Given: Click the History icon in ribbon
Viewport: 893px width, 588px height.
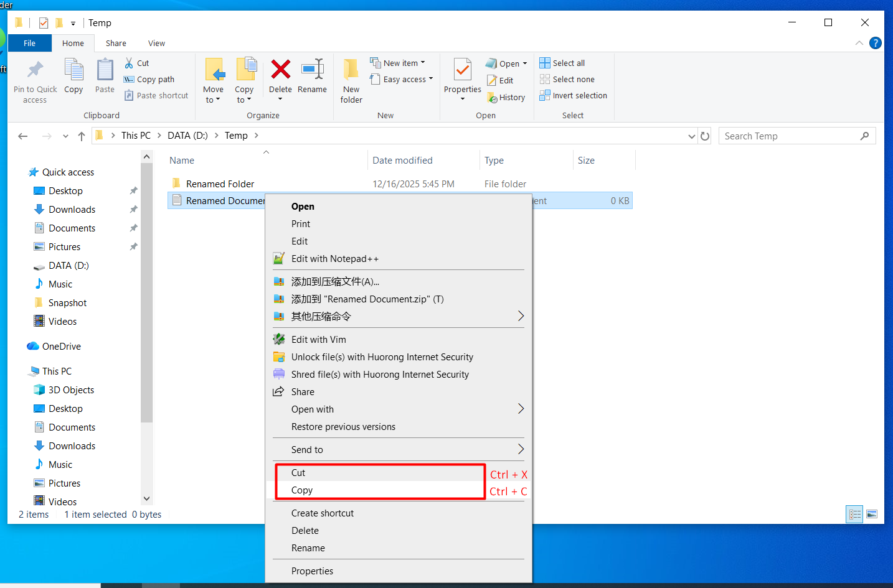Looking at the screenshot, I should point(492,97).
